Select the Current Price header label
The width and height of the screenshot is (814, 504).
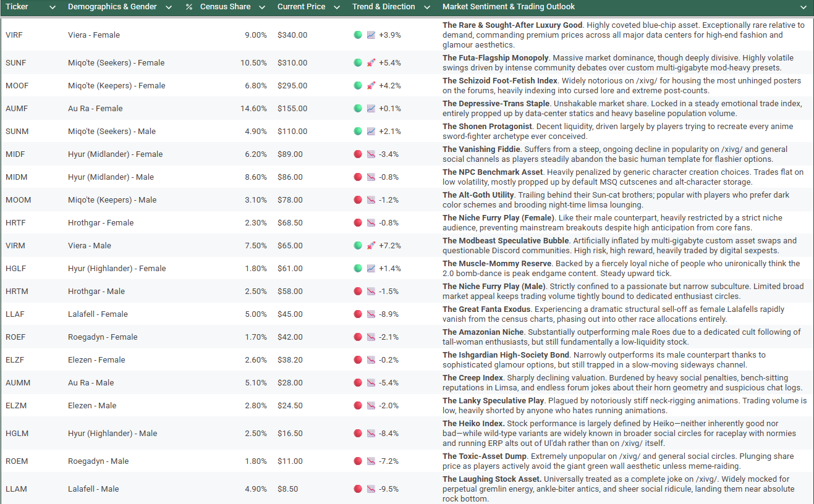tap(302, 7)
